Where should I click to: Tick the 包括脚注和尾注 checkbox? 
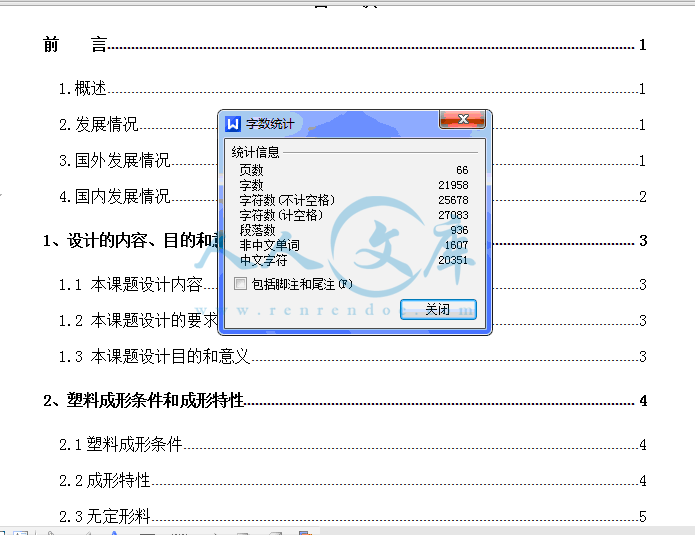point(240,283)
